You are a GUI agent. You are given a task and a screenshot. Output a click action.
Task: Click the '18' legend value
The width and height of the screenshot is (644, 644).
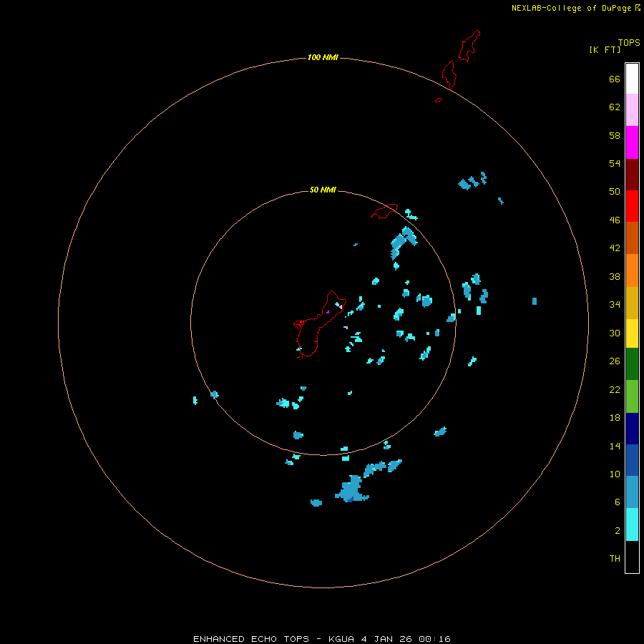click(x=615, y=418)
